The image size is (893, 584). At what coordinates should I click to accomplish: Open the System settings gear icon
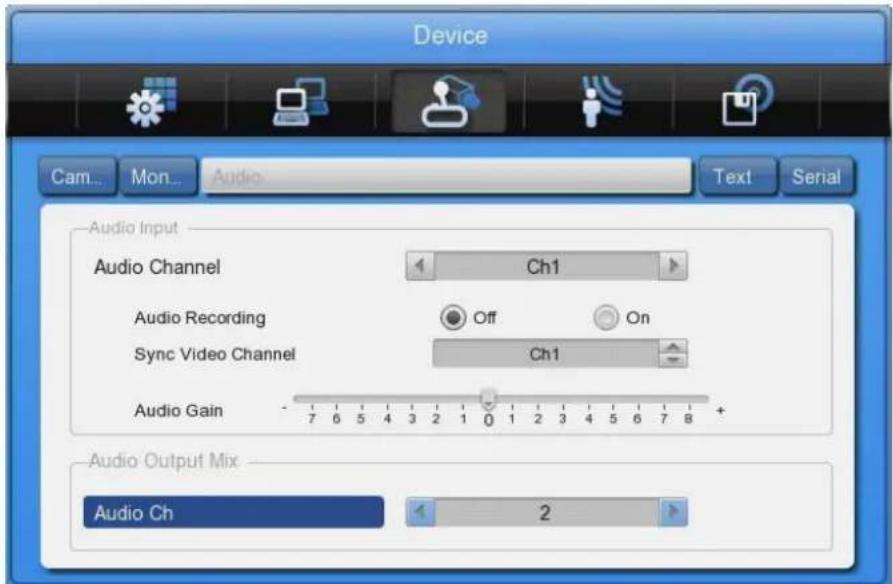(151, 101)
